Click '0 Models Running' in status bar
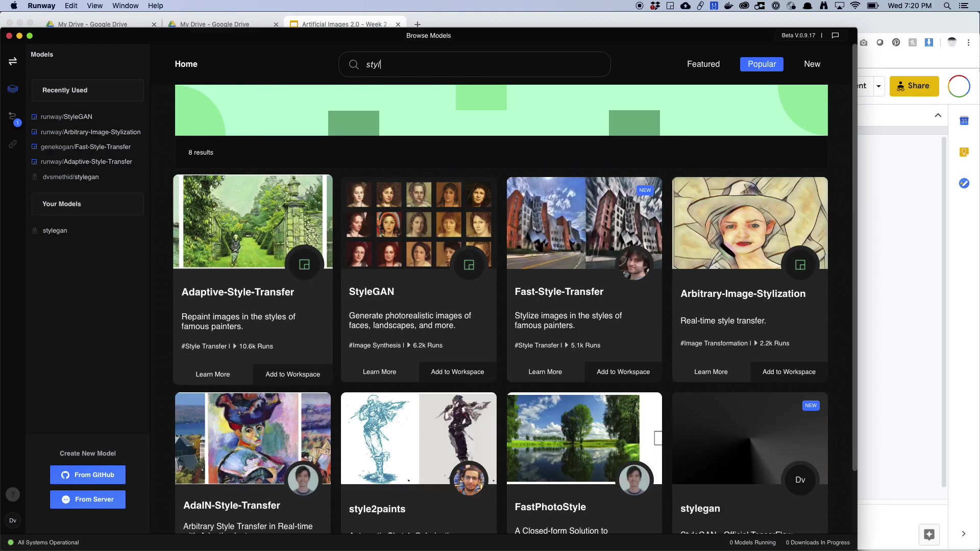Screen dimensions: 980x551 coord(752,543)
